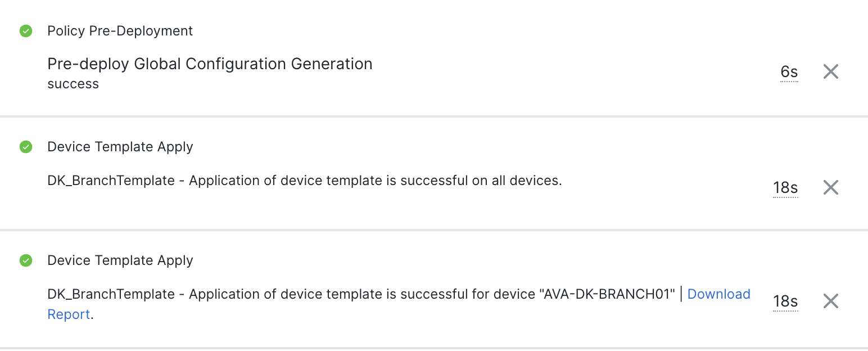Click the success checkmark on first Device Template Apply
The image size is (868, 351).
tap(26, 147)
